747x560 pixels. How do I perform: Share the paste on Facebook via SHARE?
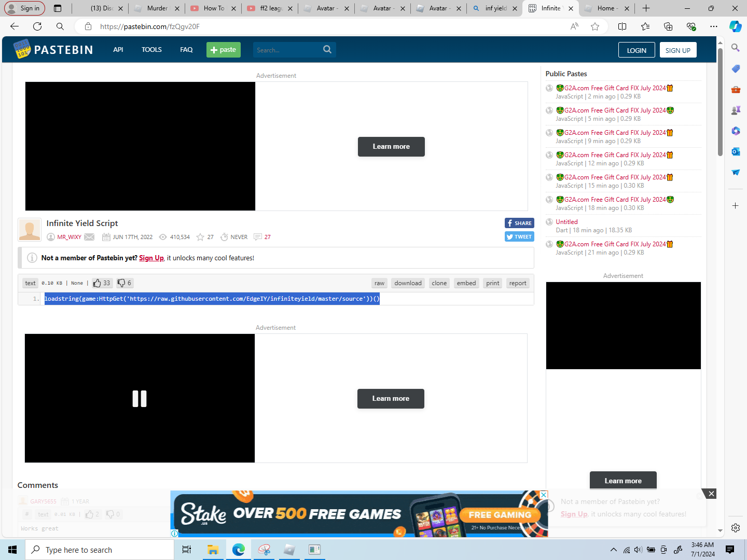pos(519,223)
